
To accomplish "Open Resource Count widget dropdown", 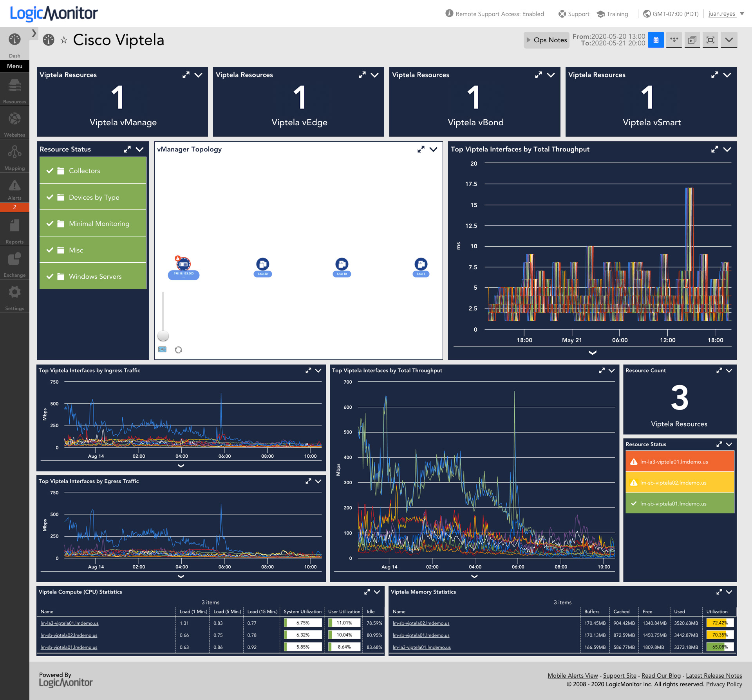I will pos(729,370).
